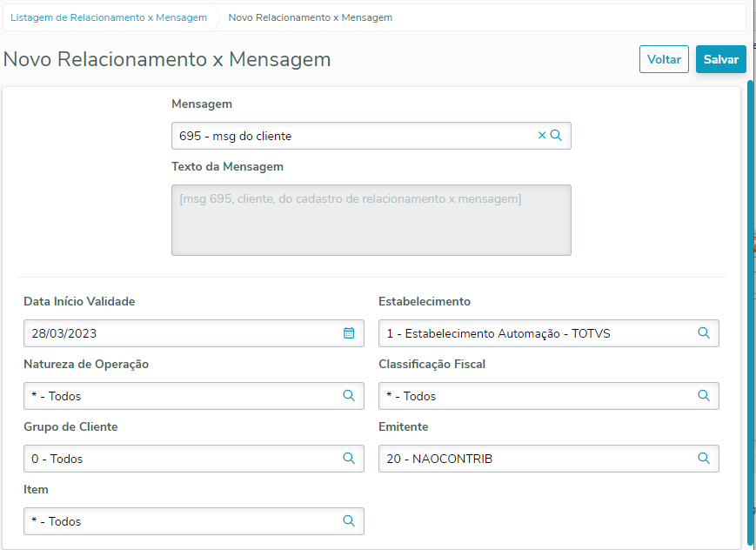Click the vertical scrollbar on the right
The width and height of the screenshot is (756, 550).
click(x=750, y=313)
